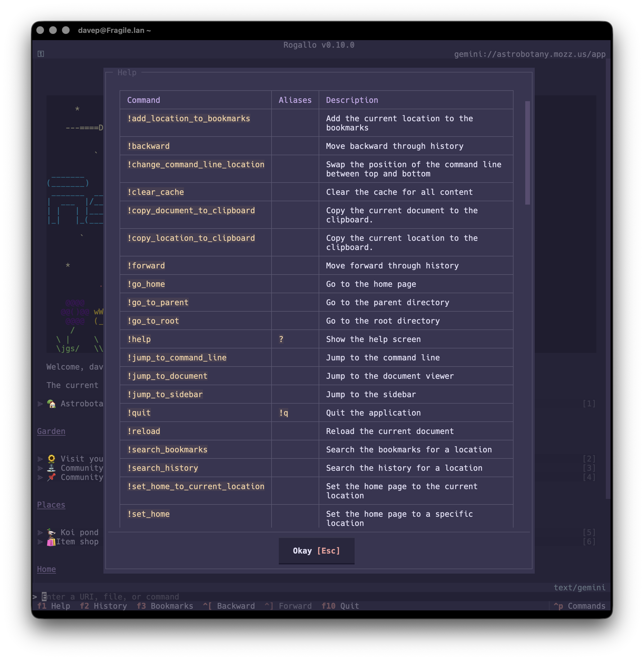The width and height of the screenshot is (644, 660).
Task: Click the Home heading
Action: tap(46, 569)
